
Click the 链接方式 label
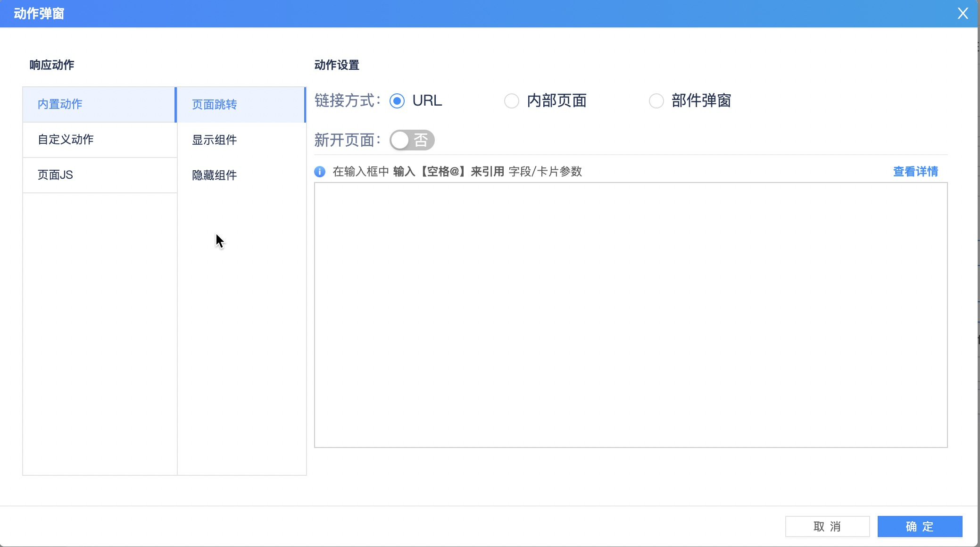(x=347, y=101)
